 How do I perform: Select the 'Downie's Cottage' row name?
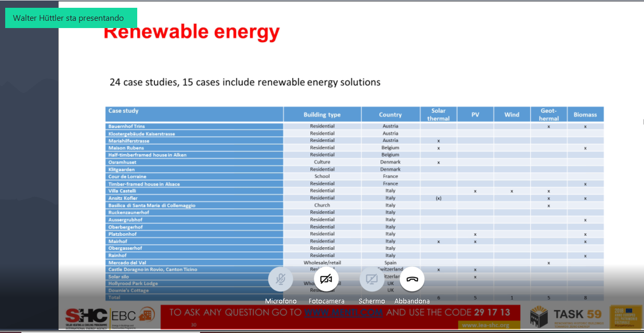[128, 290]
